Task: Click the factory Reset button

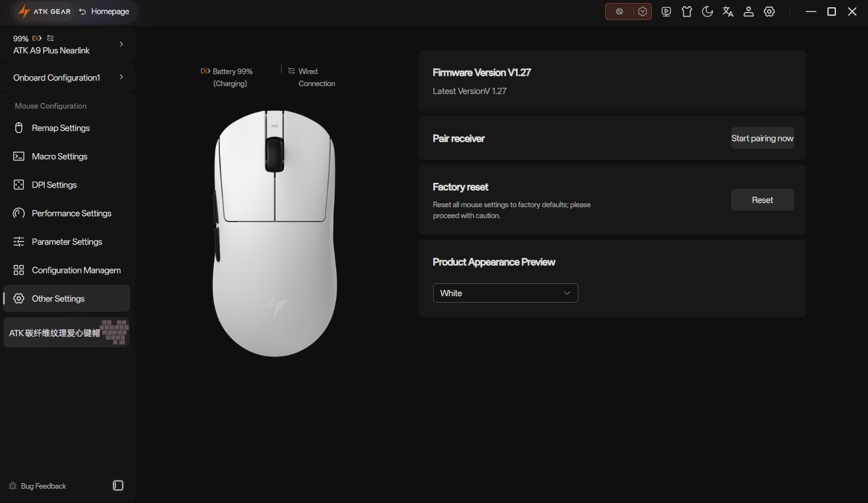Action: coord(762,200)
